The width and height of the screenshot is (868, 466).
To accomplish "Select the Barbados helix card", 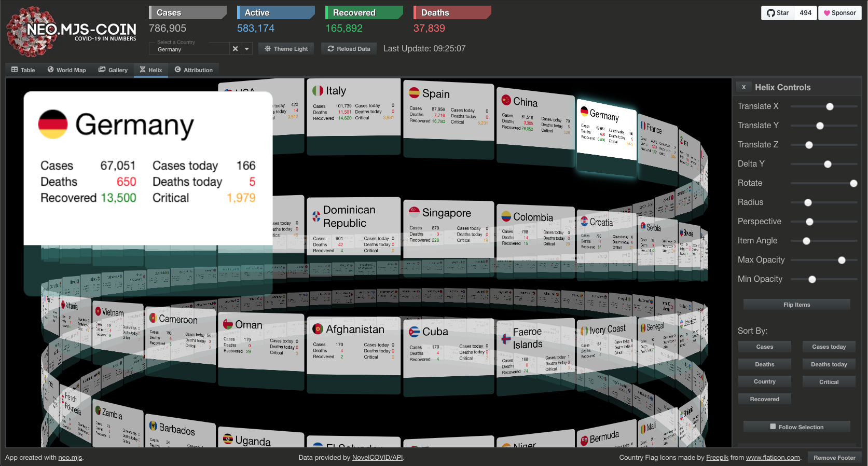I will [x=180, y=431].
